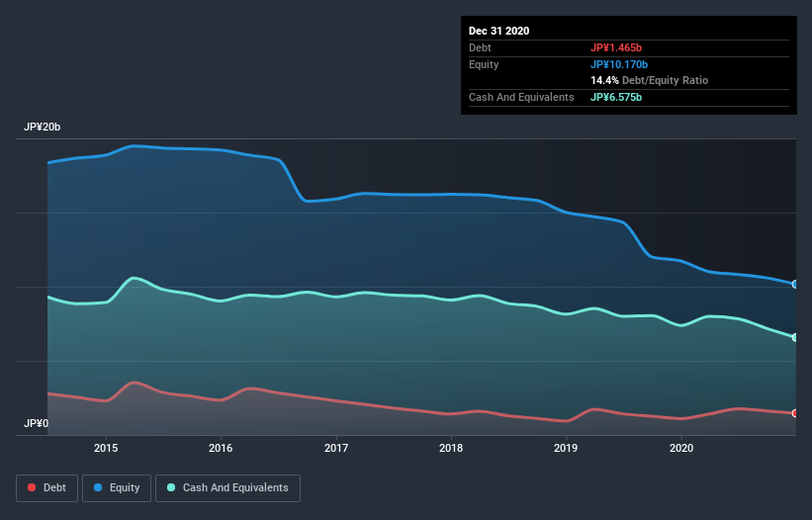Select the 2019 x-axis label
The width and height of the screenshot is (812, 520).
coord(566,448)
